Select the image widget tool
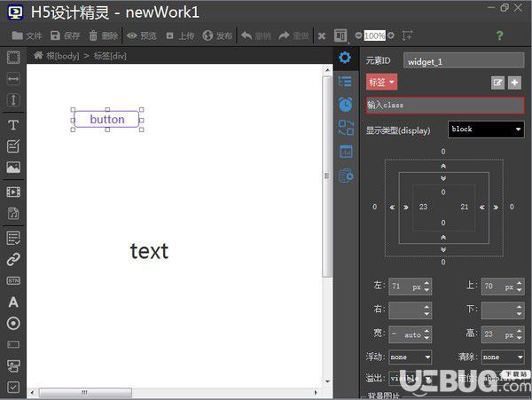 pos(13,168)
